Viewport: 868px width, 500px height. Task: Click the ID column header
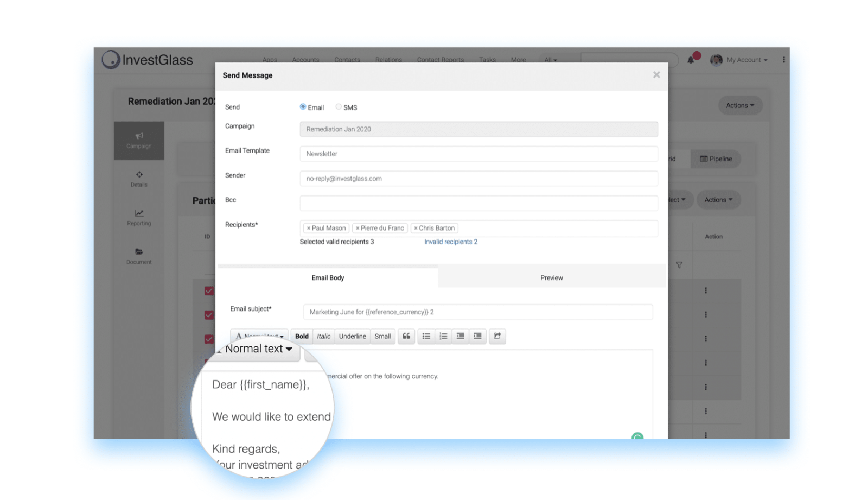[207, 237]
